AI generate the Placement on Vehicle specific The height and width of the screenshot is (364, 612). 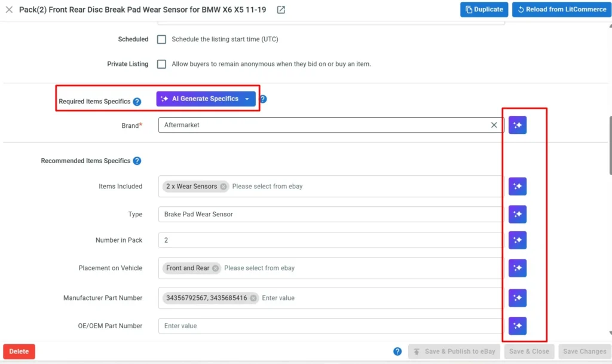(517, 268)
